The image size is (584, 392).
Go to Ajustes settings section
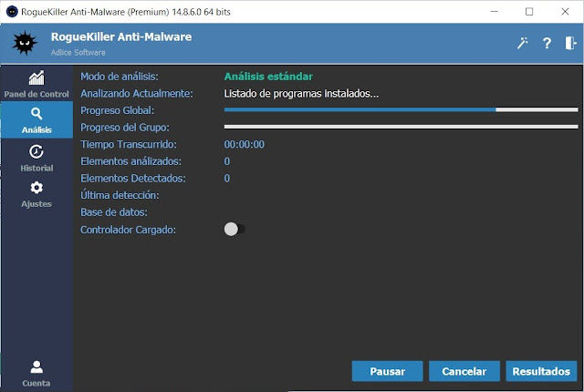[36, 194]
